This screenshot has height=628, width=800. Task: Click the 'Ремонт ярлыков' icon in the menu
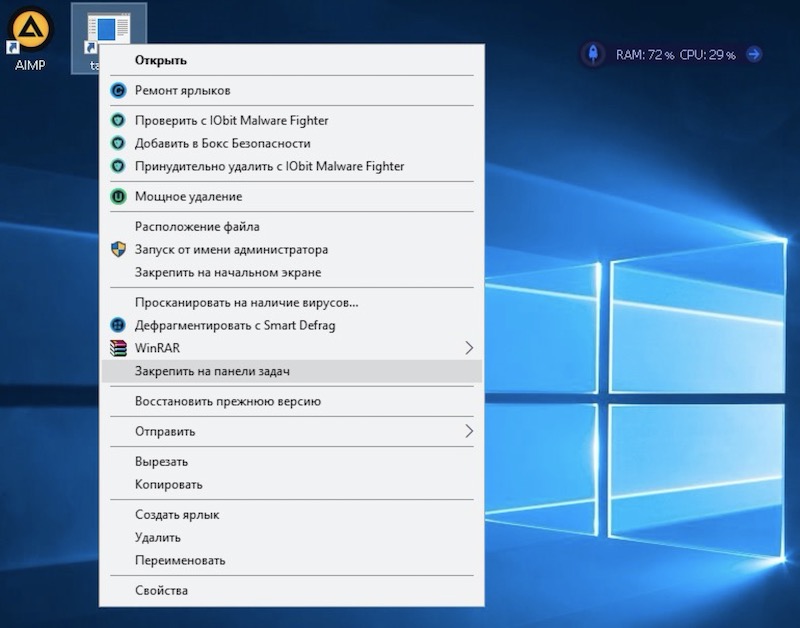pos(118,91)
